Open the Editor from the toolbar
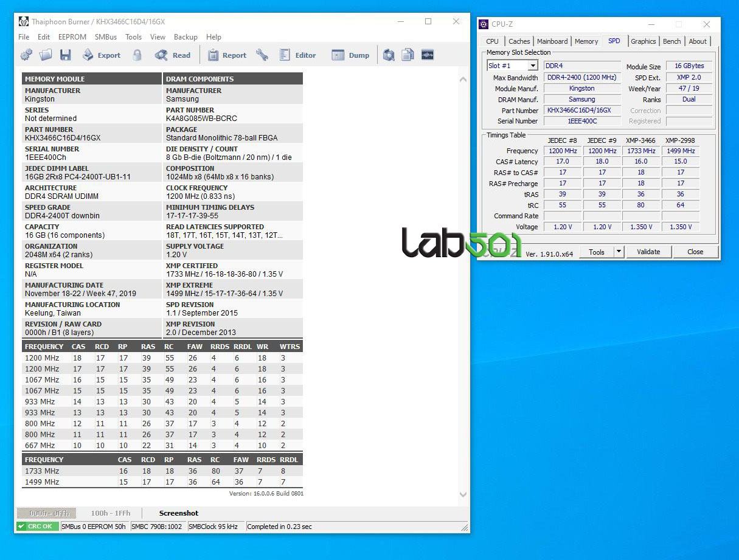 (x=297, y=55)
